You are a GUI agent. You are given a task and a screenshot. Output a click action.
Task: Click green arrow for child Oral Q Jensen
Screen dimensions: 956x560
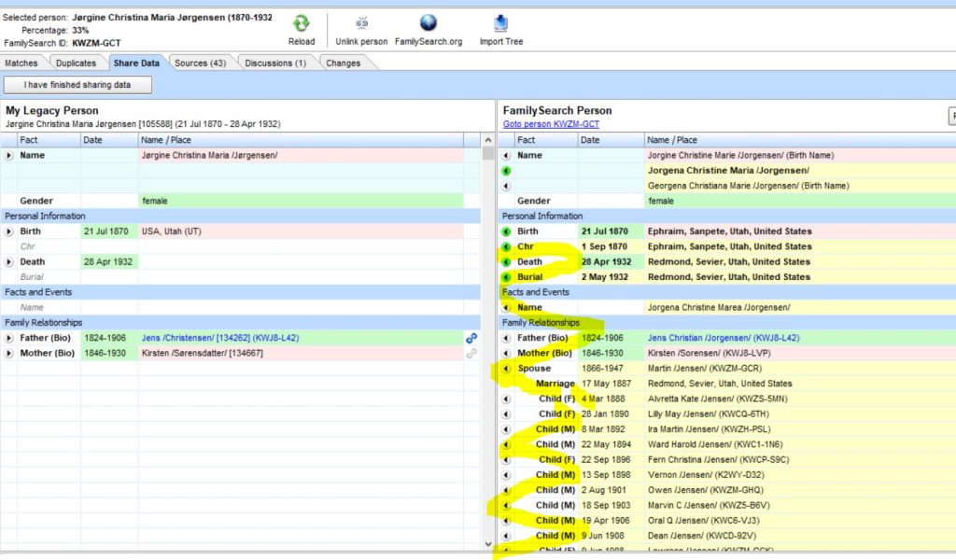[x=506, y=521]
